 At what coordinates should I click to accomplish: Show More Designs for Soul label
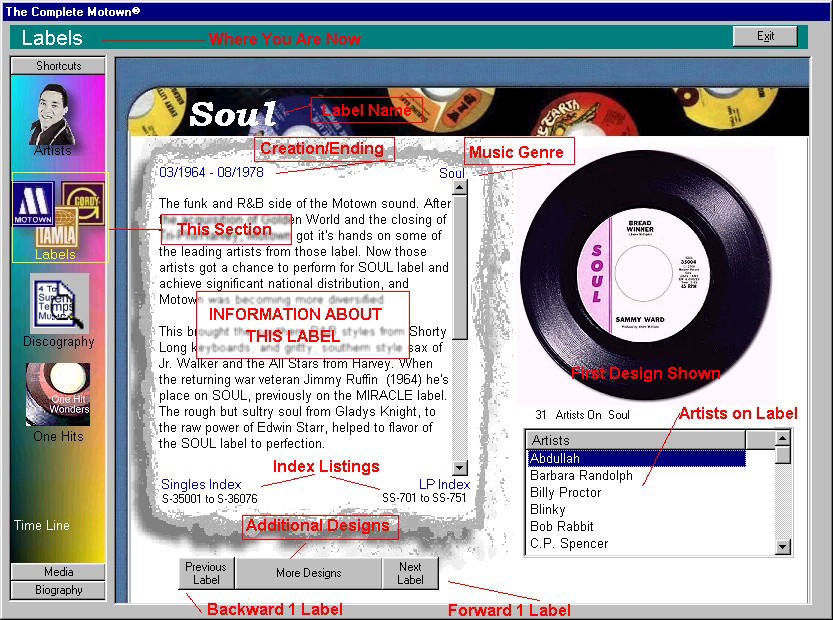pos(309,573)
